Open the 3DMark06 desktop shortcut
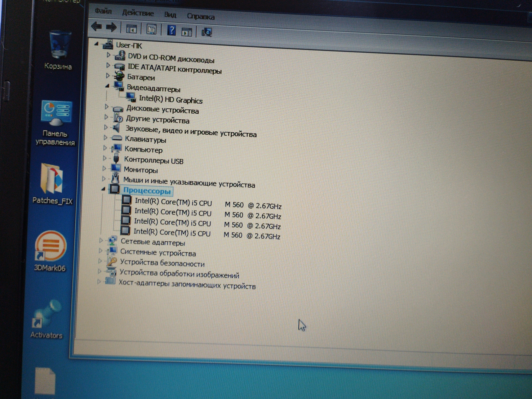The image size is (532, 399). click(x=50, y=251)
